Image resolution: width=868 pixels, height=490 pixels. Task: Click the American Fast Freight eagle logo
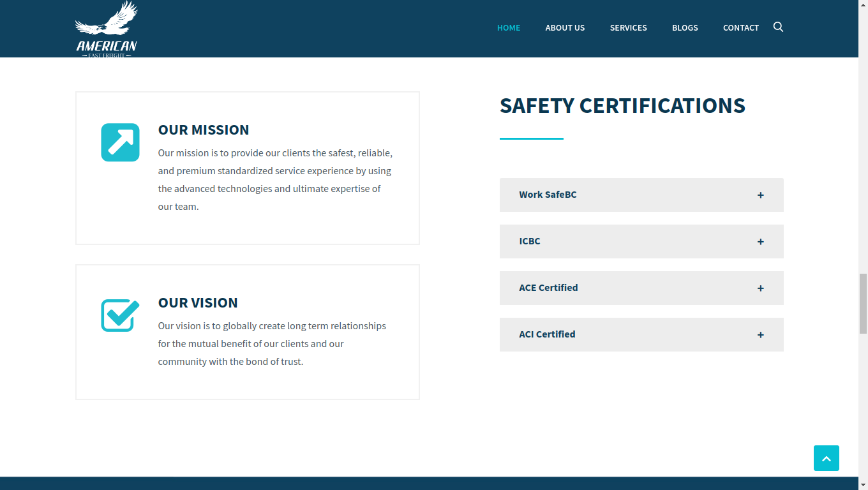[x=106, y=29]
